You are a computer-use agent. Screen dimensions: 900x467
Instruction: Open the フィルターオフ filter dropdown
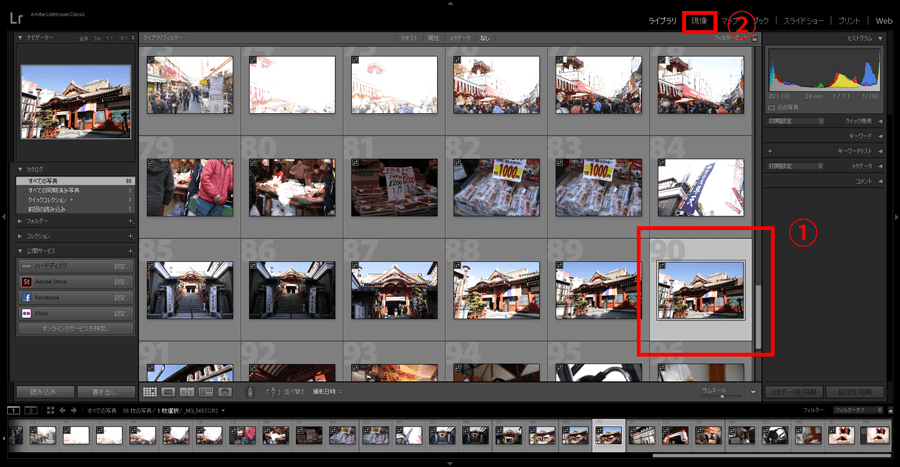(x=858, y=410)
